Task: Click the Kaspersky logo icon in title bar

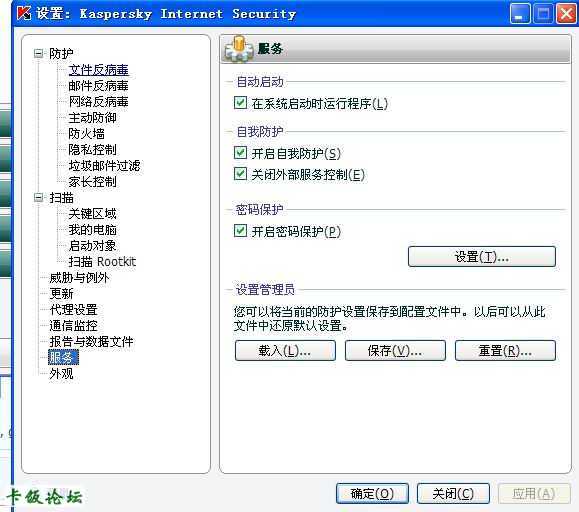Action: [24, 13]
